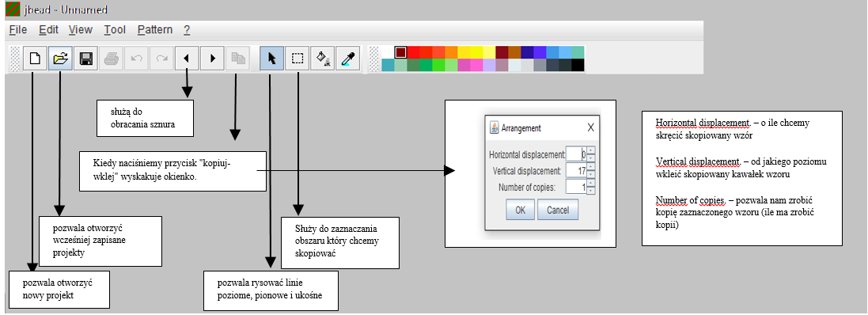The image size is (868, 315).
Task: Close the Arrangement dialog with the X
Action: (590, 127)
